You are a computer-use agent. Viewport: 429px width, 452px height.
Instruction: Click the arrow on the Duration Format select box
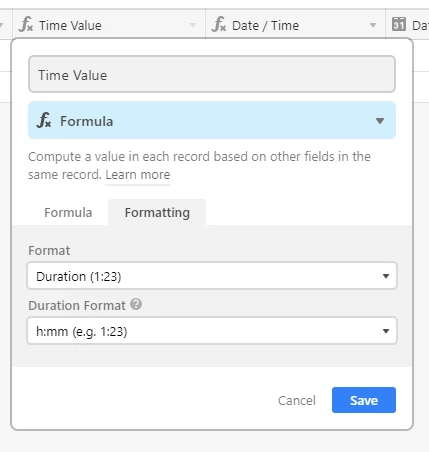[x=386, y=331]
